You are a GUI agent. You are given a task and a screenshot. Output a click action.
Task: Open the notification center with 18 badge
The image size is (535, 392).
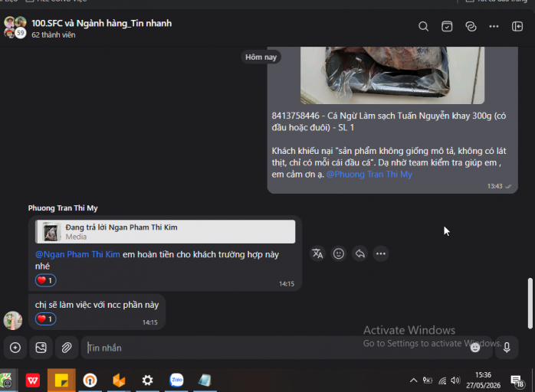517,381
